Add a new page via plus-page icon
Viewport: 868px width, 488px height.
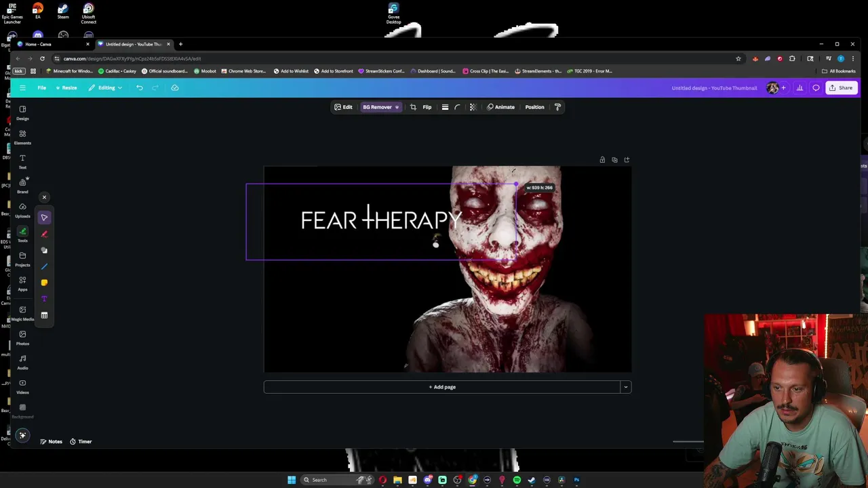click(627, 160)
